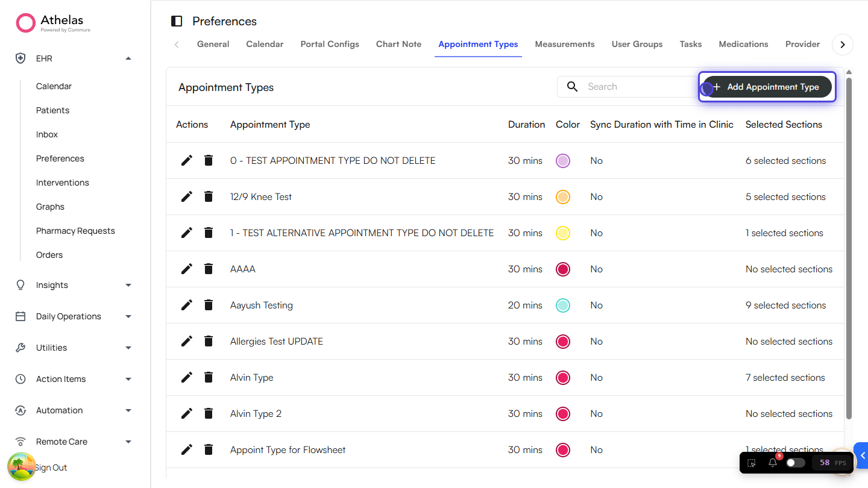Delete the AAAA appointment type

(209, 269)
